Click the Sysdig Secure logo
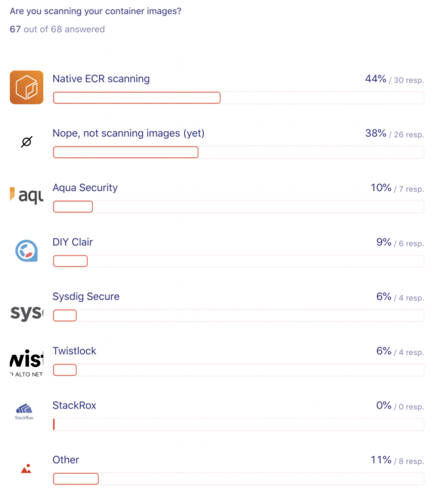This screenshot has height=504, width=444. (27, 313)
